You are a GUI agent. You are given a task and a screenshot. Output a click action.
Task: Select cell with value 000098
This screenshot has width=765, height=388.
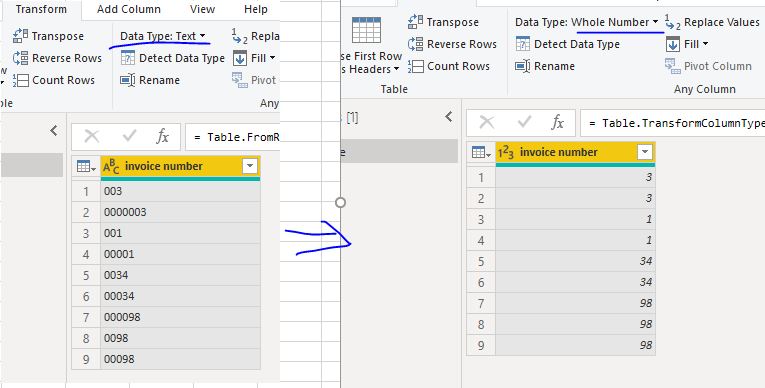(181, 317)
